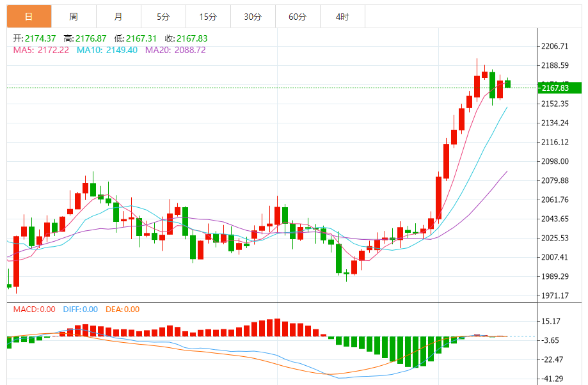Screen dimensions: 588x385
Task: Click the 2134.24 price axis label
Action: pos(555,123)
